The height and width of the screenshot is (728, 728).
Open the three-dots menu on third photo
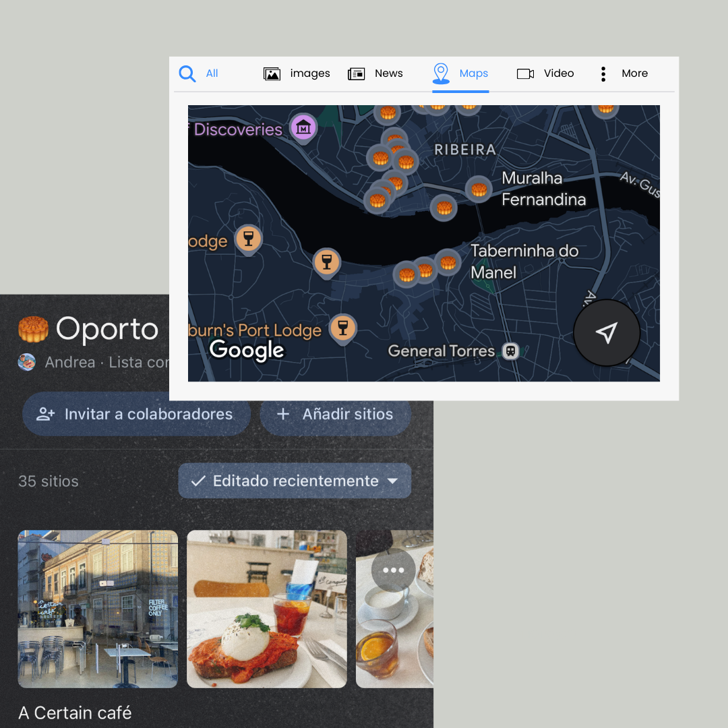pyautogui.click(x=393, y=570)
